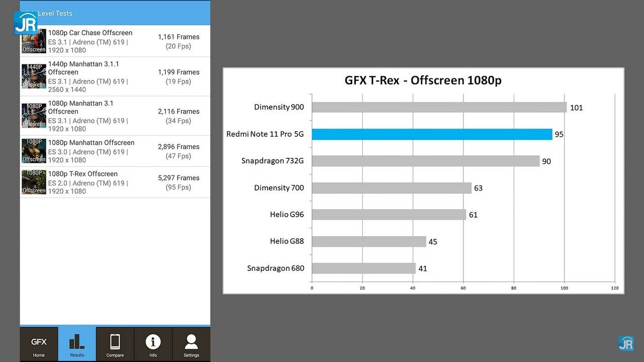The image size is (644, 362).
Task: Click the 1080p Car Chase Offscreen thumbnail
Action: click(x=33, y=41)
